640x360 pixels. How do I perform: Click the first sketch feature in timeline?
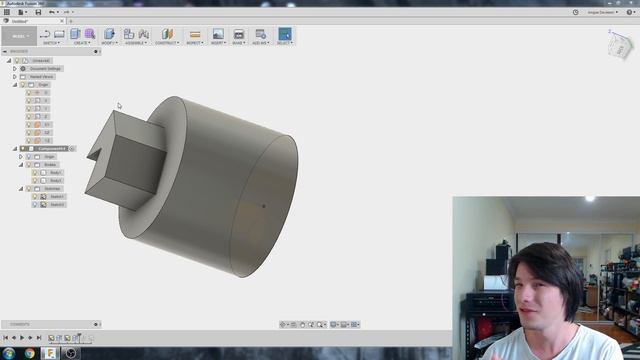point(51,338)
